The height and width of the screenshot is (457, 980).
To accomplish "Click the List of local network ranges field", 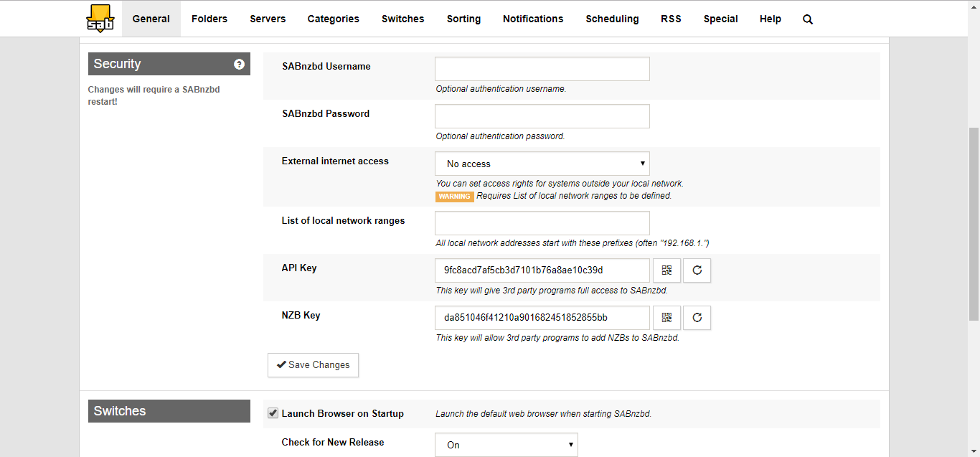I will pyautogui.click(x=542, y=223).
